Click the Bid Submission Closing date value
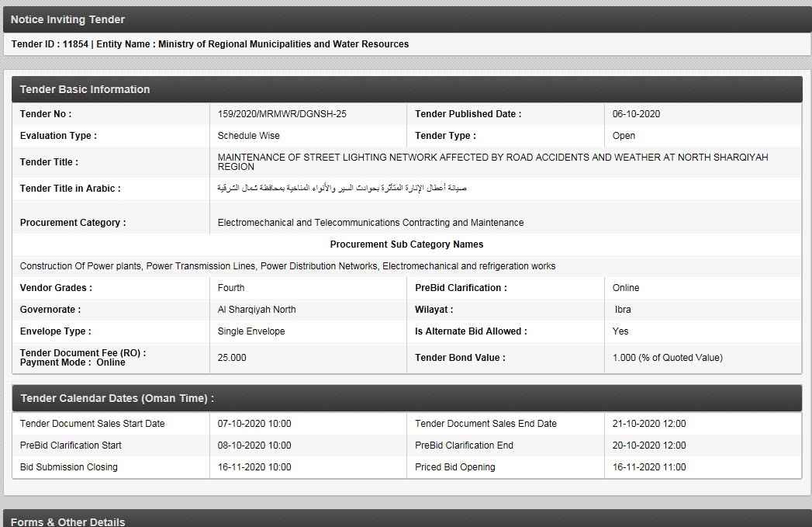 point(254,467)
